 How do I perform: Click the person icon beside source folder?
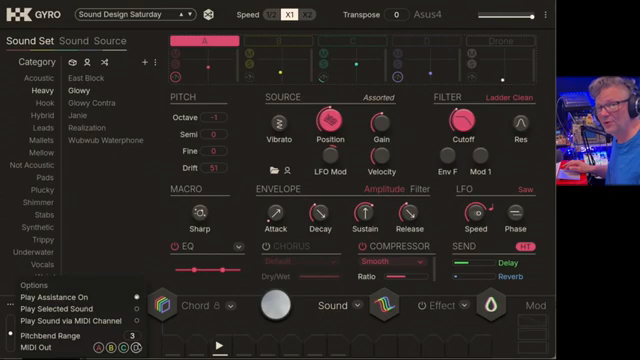point(287,170)
